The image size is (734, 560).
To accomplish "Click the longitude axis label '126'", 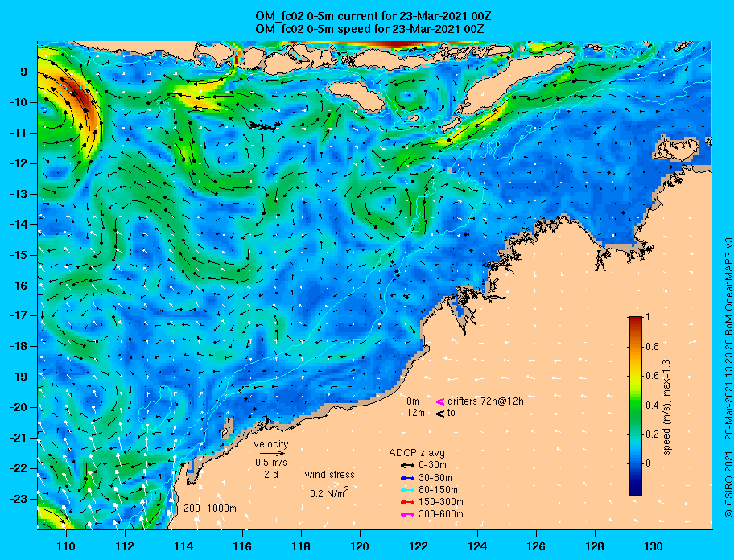I will (536, 546).
